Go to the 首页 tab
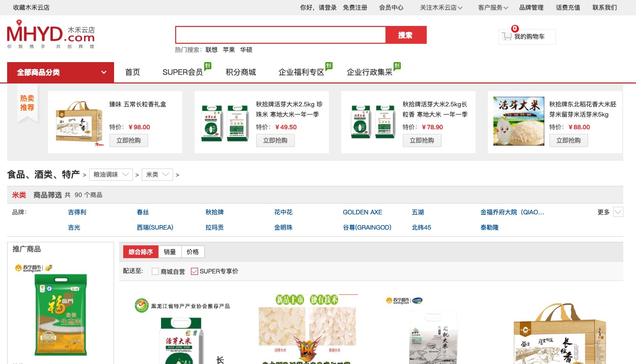Screen dimensions: 636x364 point(132,72)
